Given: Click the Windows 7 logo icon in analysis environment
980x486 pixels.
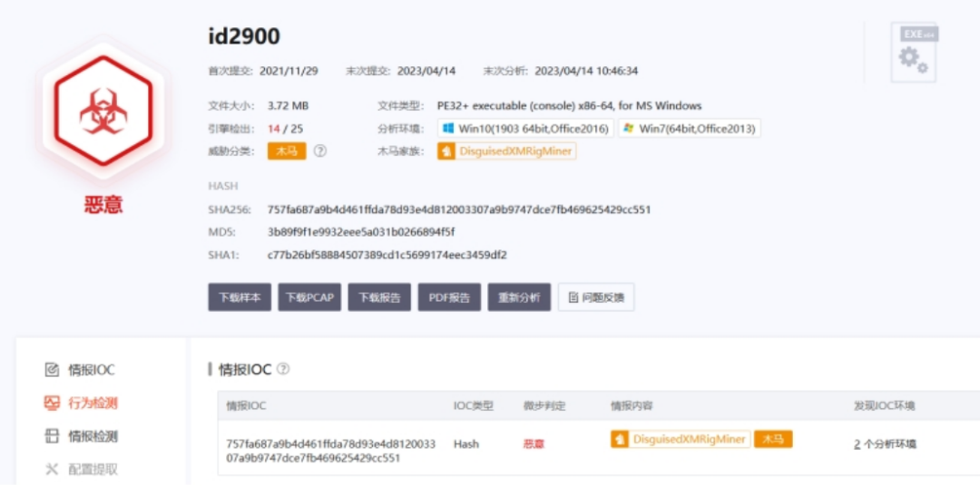Looking at the screenshot, I should pos(629,128).
